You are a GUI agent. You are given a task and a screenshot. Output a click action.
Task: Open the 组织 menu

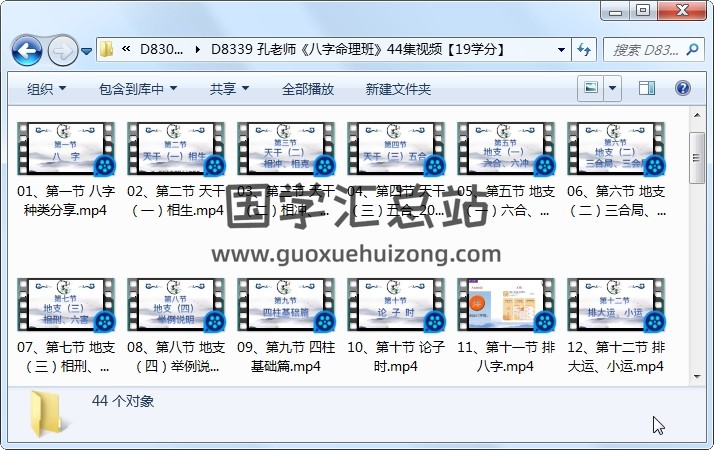coord(46,89)
